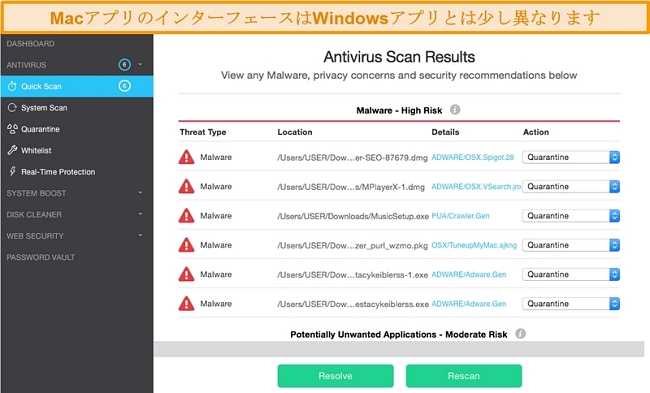Click the Quarantine biohazard icon
The height and width of the screenshot is (393, 650).
12,129
